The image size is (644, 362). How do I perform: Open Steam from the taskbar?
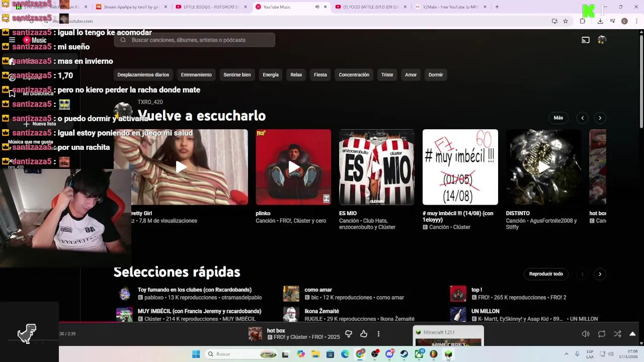404,354
